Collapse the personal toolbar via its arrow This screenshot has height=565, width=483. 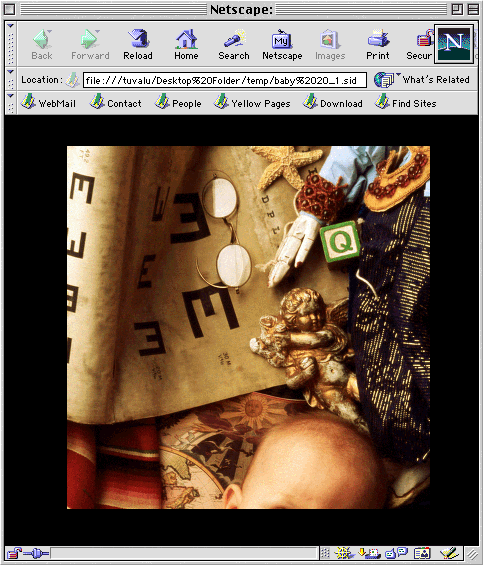(10, 96)
